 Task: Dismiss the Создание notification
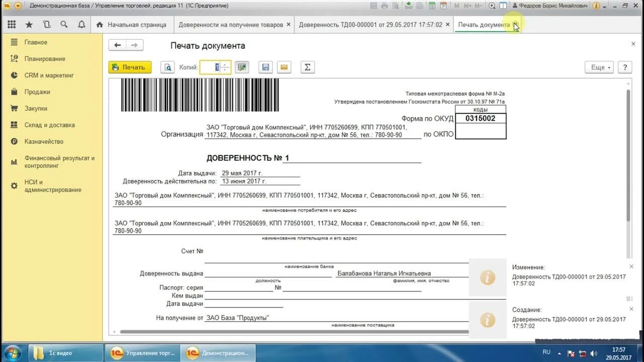(x=631, y=309)
